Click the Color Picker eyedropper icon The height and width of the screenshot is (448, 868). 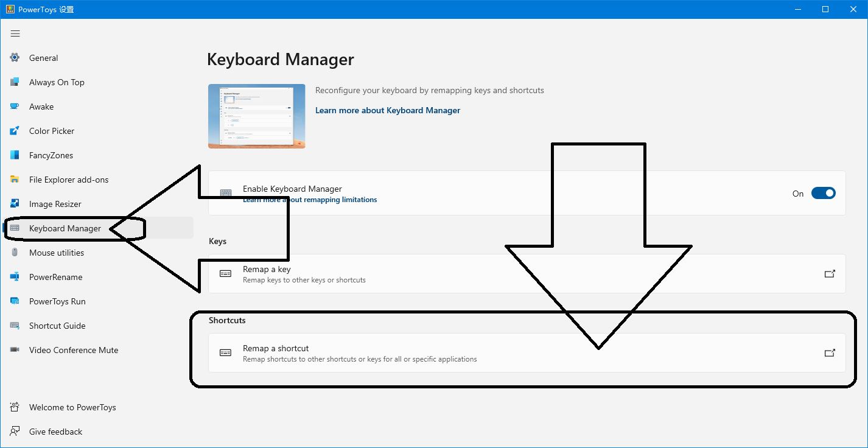point(15,131)
